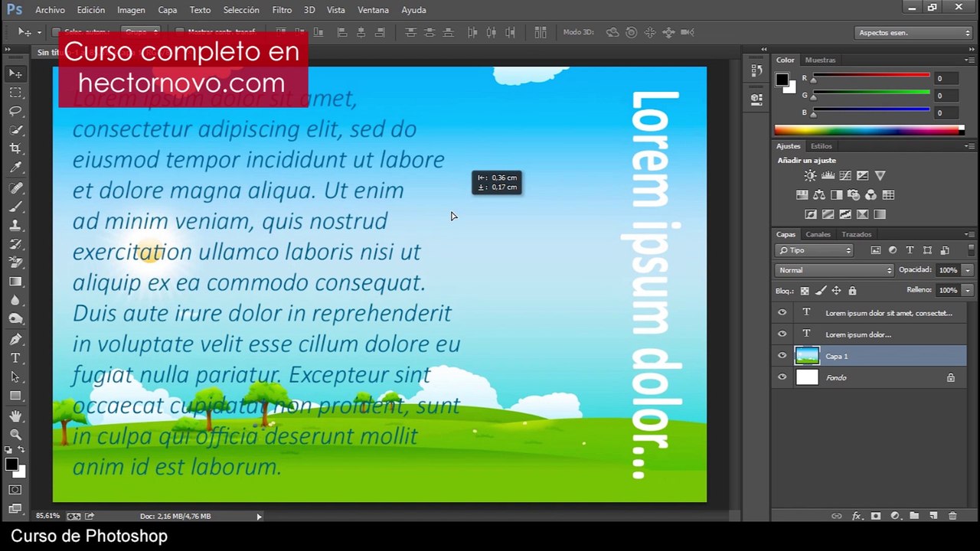980x551 pixels.
Task: Select the Crop tool
Action: (15, 148)
